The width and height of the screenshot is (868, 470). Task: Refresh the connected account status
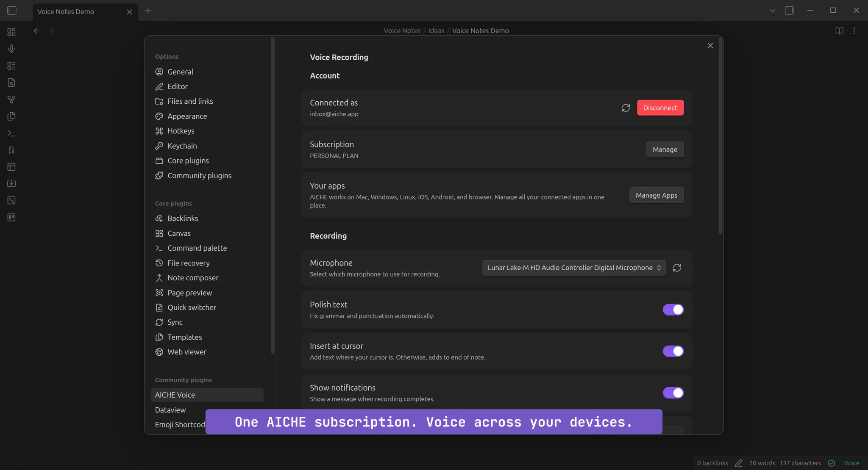(626, 108)
